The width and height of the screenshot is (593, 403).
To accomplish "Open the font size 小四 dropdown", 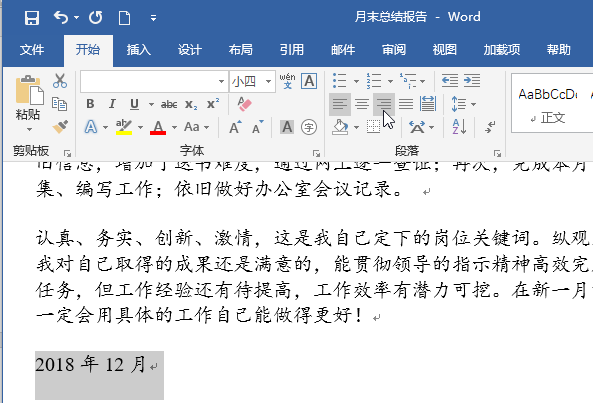I will pos(268,81).
